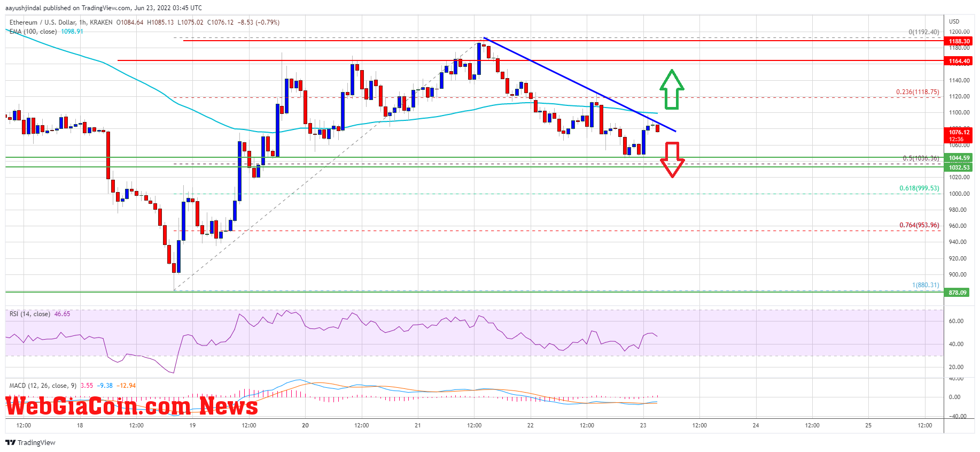Open the MACD (12, 26, close, 9) legend
The width and height of the screenshot is (980, 452).
pyautogui.click(x=43, y=386)
